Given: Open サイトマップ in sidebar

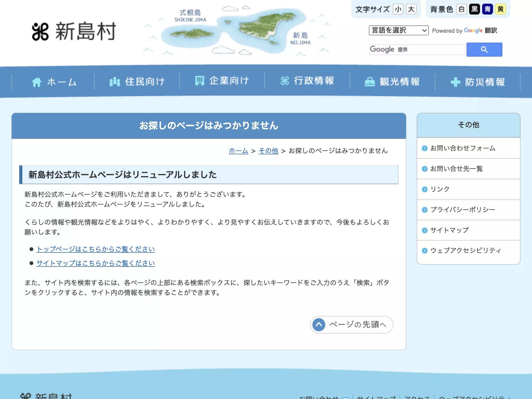Looking at the screenshot, I should [x=468, y=230].
